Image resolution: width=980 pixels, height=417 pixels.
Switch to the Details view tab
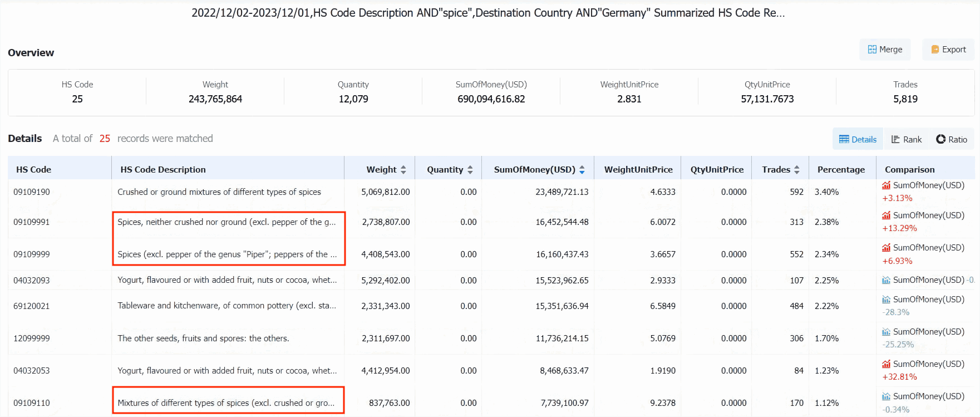coord(858,139)
